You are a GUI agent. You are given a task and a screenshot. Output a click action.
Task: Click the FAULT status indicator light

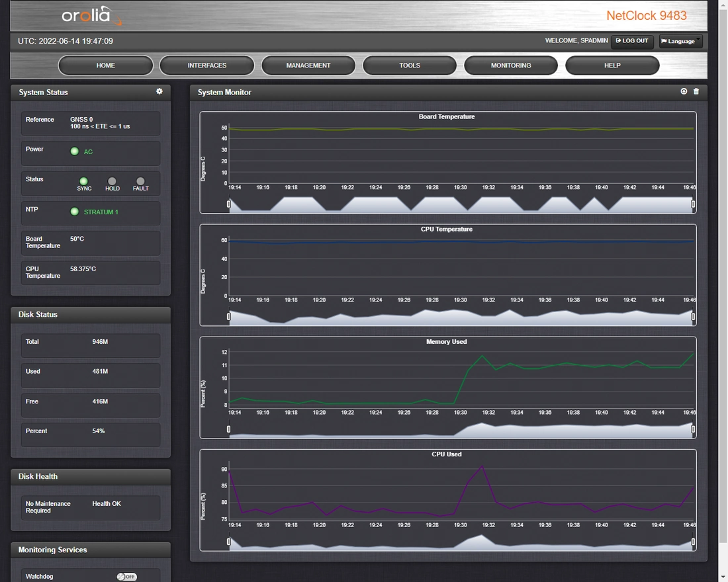pyautogui.click(x=140, y=181)
